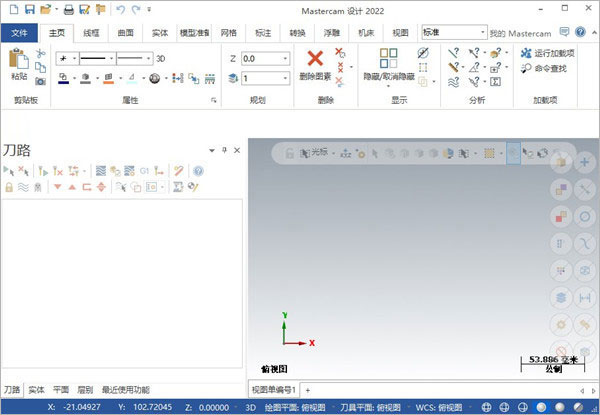
Task: Switch to the 机床 ribbon tab
Action: (x=366, y=33)
